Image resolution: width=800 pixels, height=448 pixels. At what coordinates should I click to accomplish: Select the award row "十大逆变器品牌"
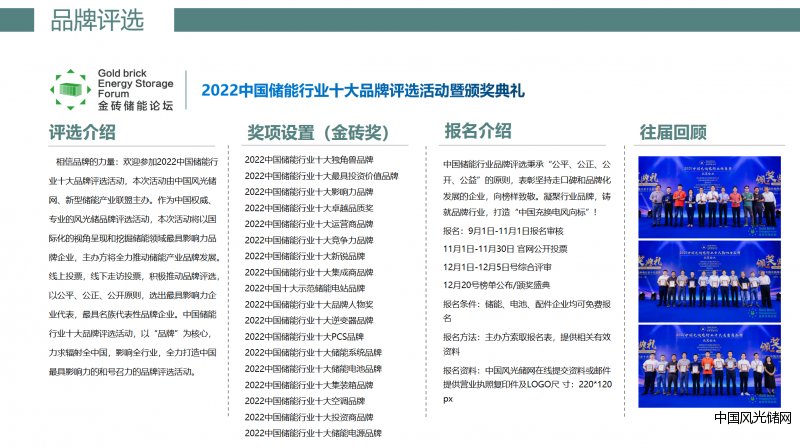click(309, 320)
